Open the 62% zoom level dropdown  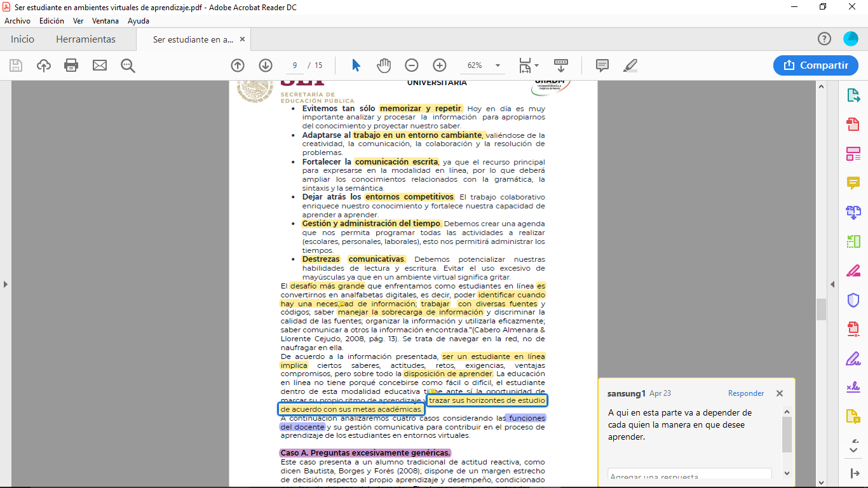point(498,65)
